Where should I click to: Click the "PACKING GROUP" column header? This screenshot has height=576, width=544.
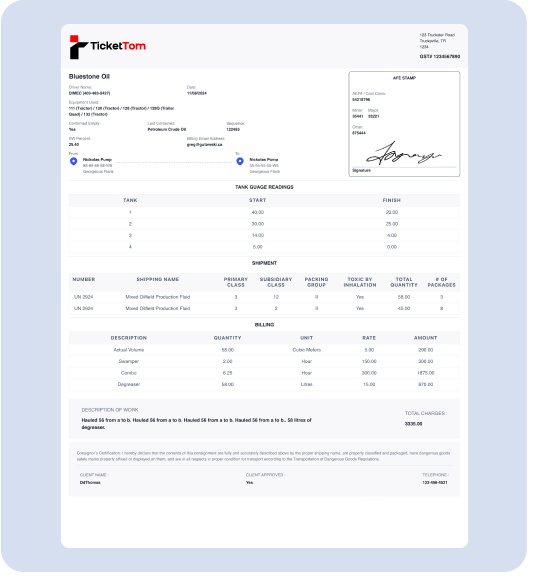click(316, 282)
